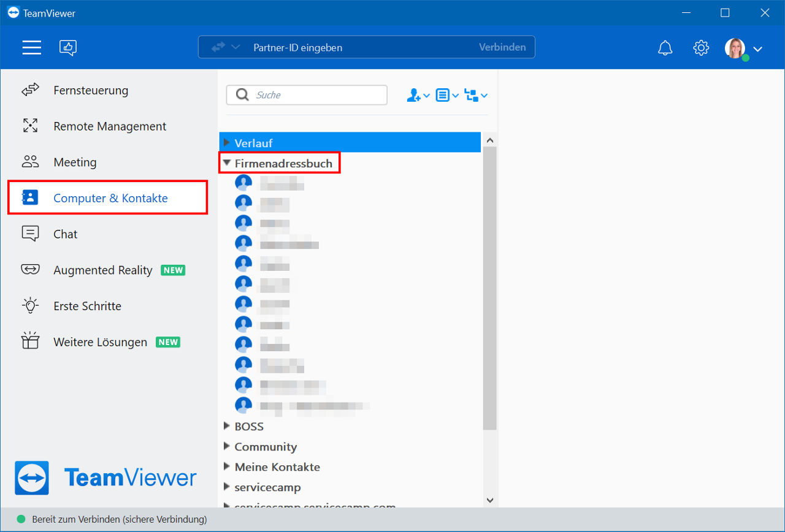785x532 pixels.
Task: Expand the account dropdown chevron
Action: 757,49
